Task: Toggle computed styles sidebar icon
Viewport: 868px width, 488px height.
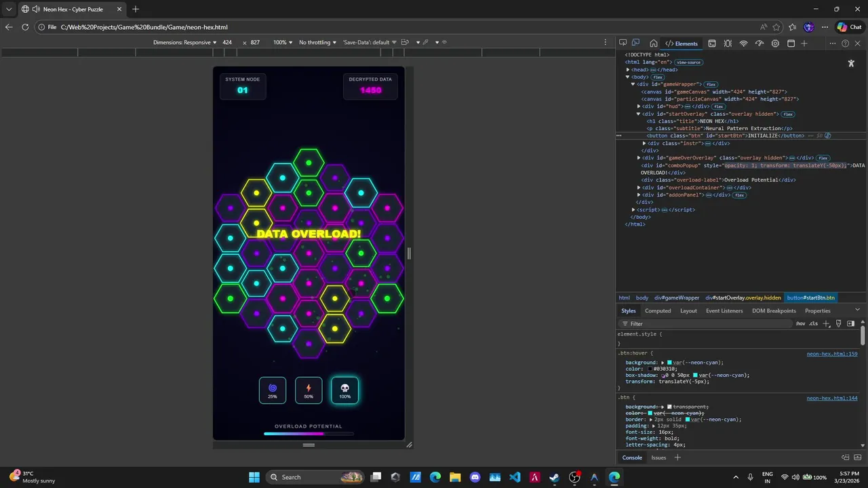Action: coord(850,323)
